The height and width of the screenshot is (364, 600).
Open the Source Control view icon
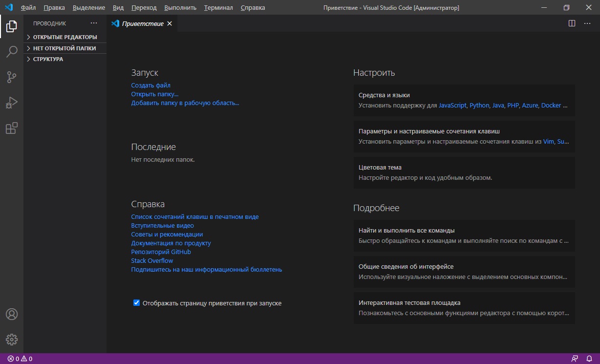12,77
